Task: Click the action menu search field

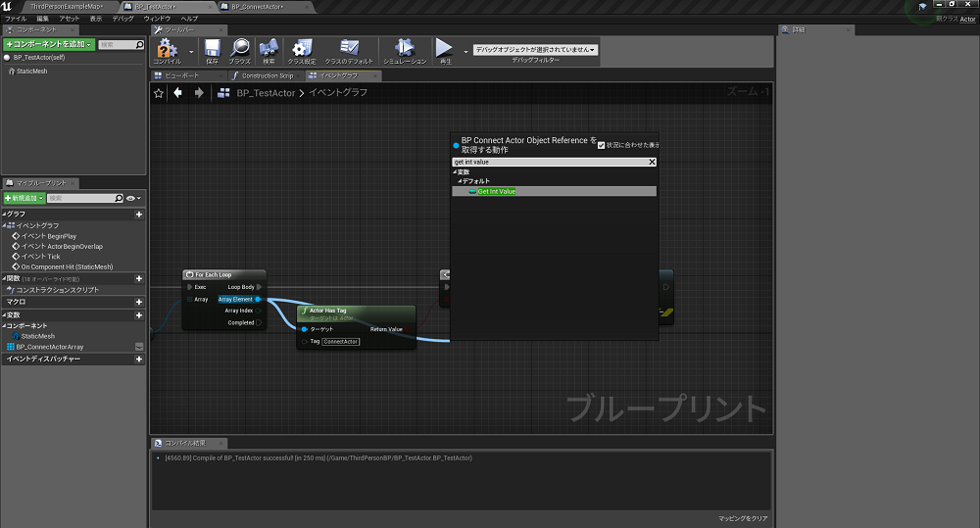Action: click(x=550, y=162)
